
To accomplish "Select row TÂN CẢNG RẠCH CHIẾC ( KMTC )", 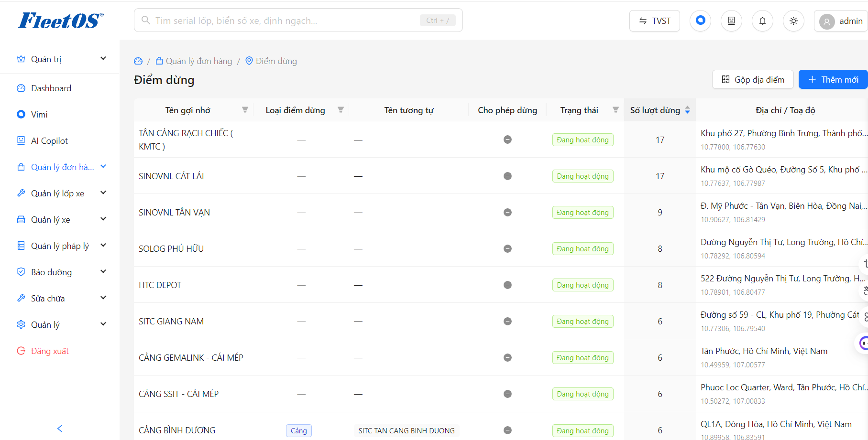I will [x=501, y=140].
